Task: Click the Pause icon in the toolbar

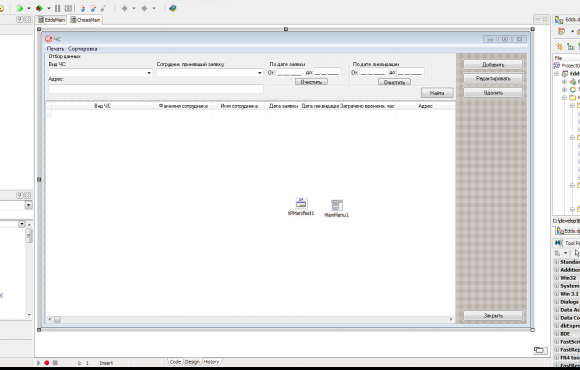Action: point(58,8)
